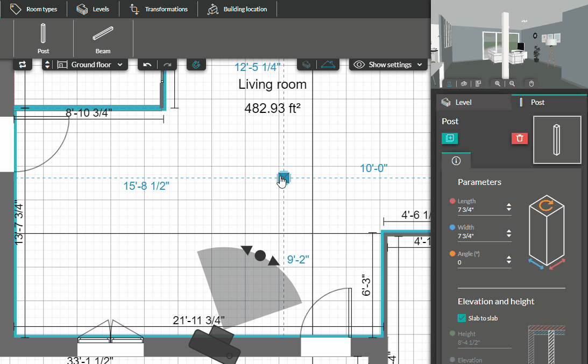Viewport: 588px width, 364px height.
Task: Toggle the roof display icon
Action: 329,65
